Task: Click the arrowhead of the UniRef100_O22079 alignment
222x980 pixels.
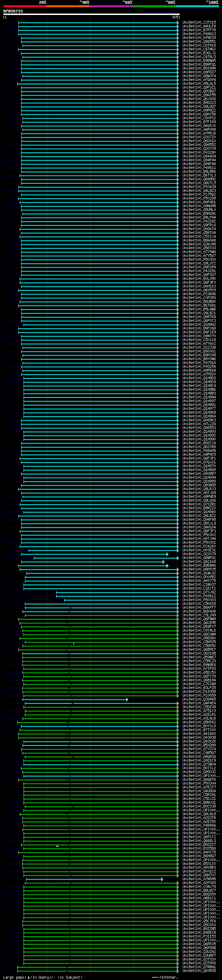Action: (x=167, y=554)
